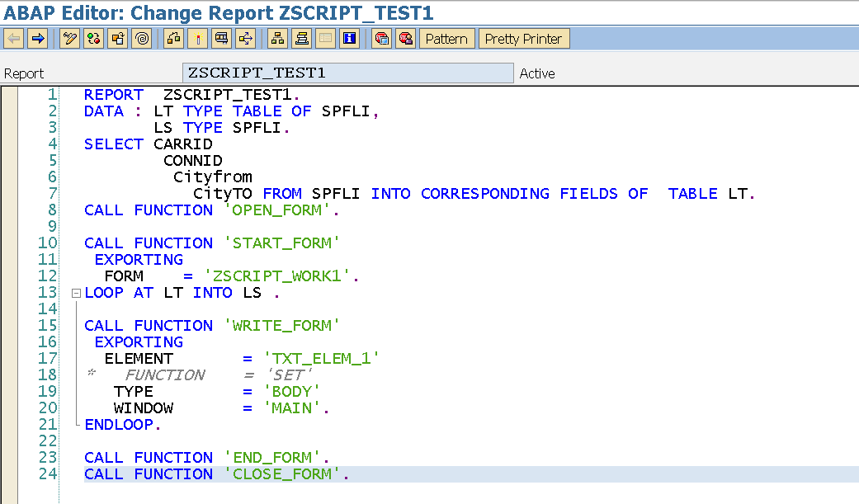859x504 pixels.
Task: Toggle Display/Change mode with the pencil icon
Action: [x=69, y=38]
